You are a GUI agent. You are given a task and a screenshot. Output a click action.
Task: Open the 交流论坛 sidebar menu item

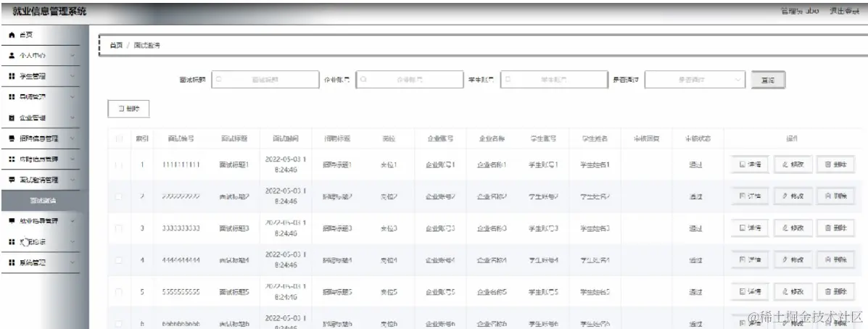[40, 242]
